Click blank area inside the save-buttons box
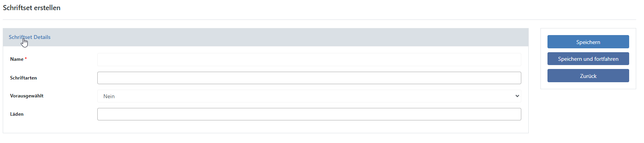This screenshot has height=143, width=644. coord(588,86)
